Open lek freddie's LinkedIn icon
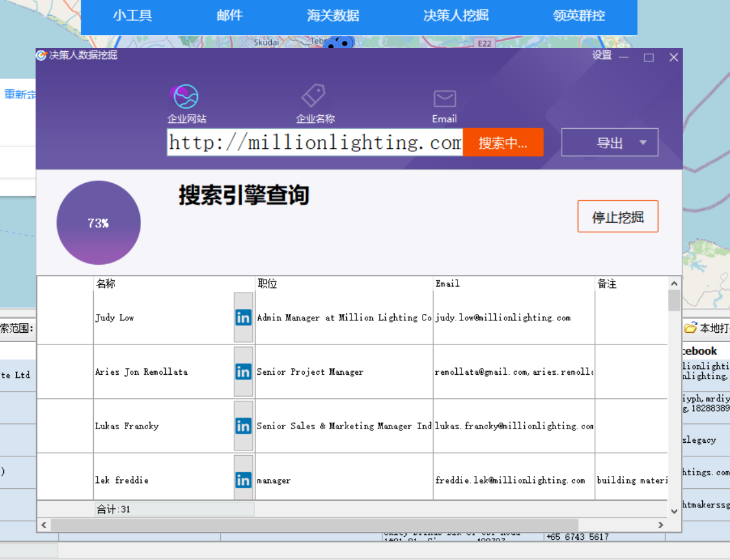The image size is (730, 560). 243,480
